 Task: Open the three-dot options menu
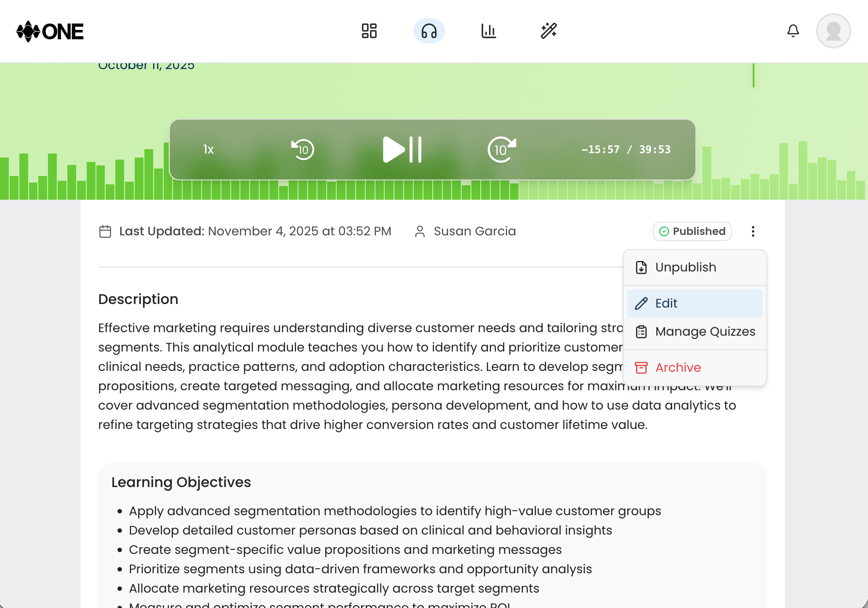753,231
